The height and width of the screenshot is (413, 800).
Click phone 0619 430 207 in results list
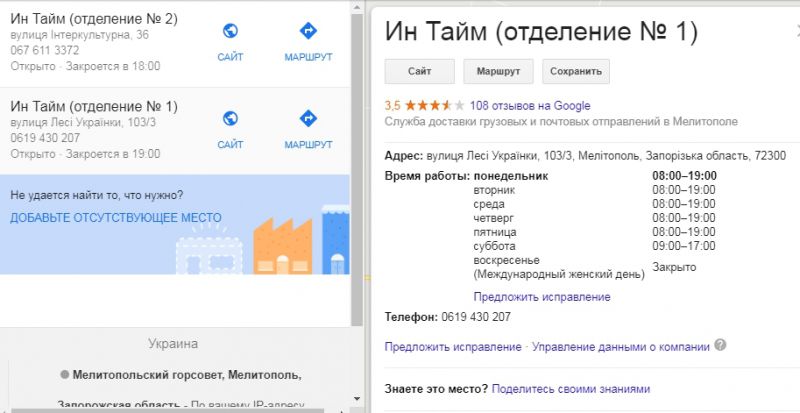click(x=45, y=138)
